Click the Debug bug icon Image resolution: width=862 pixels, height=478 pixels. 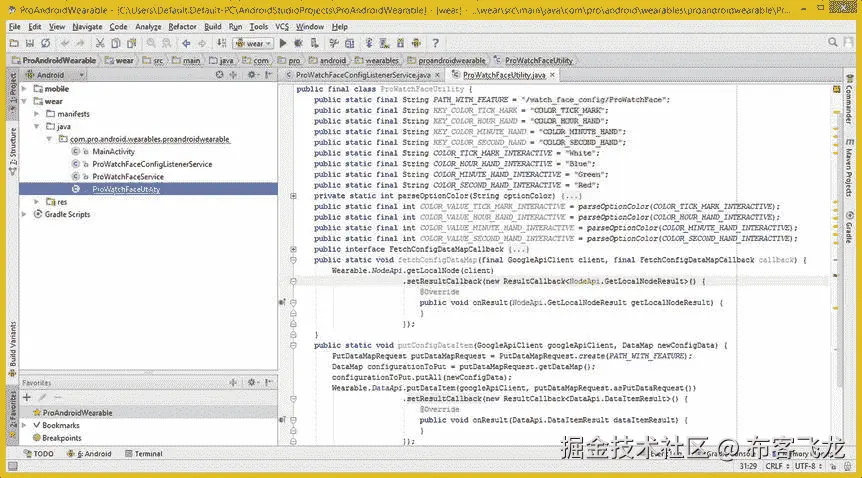click(299, 43)
